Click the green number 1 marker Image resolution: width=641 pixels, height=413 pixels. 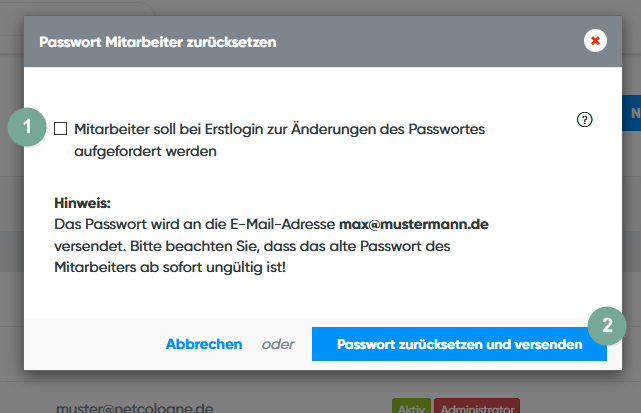[x=28, y=128]
